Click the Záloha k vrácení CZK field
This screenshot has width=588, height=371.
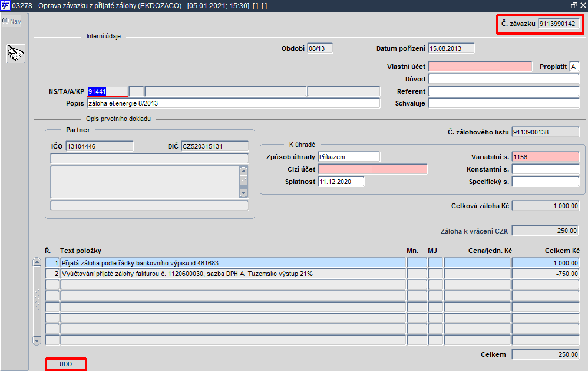(x=545, y=231)
